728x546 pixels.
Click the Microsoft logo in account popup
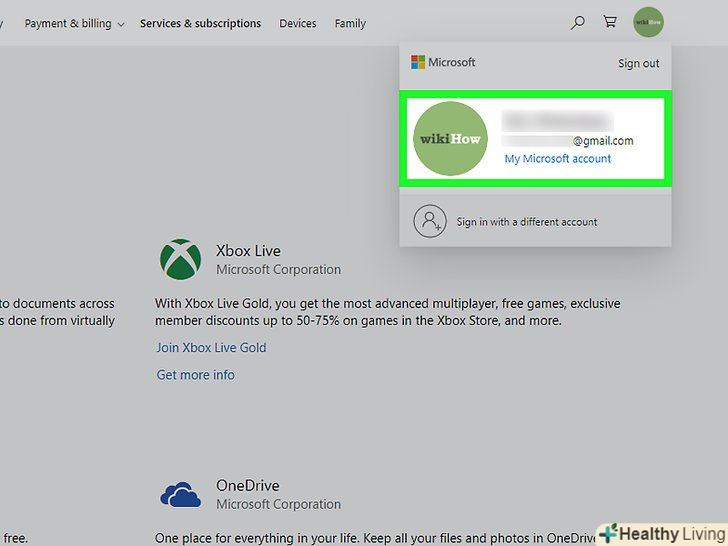click(x=443, y=62)
